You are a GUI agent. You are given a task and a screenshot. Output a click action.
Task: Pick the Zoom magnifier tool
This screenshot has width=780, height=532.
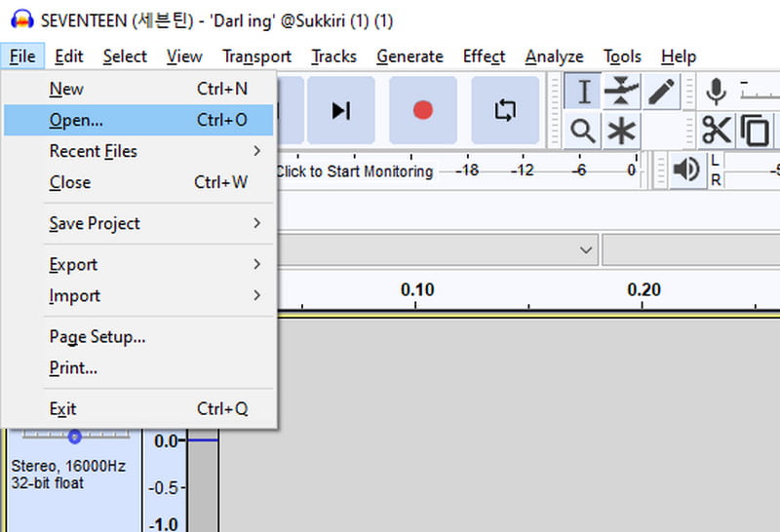point(583,130)
